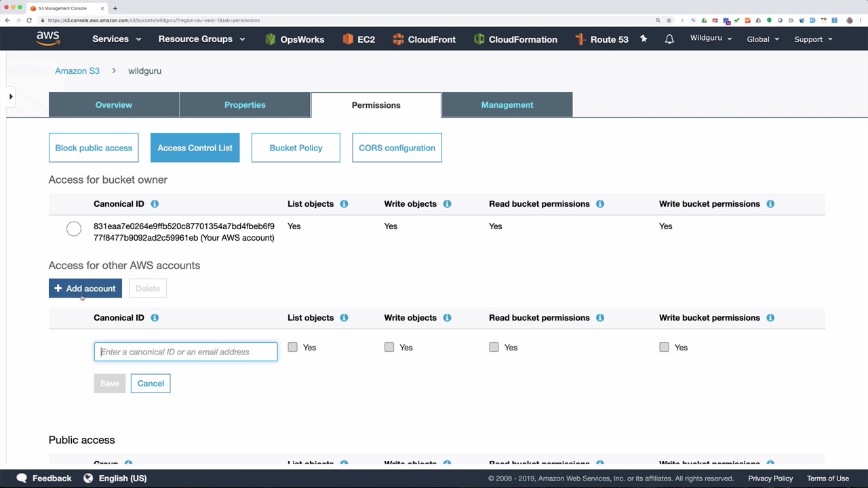Open the Route 53 service shortcut

601,39
